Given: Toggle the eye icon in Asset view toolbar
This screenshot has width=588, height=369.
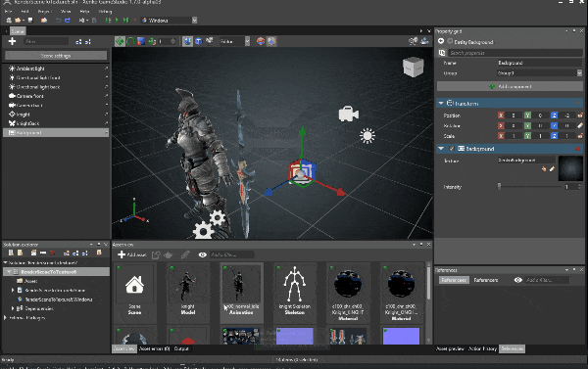Looking at the screenshot, I should coord(203,254).
